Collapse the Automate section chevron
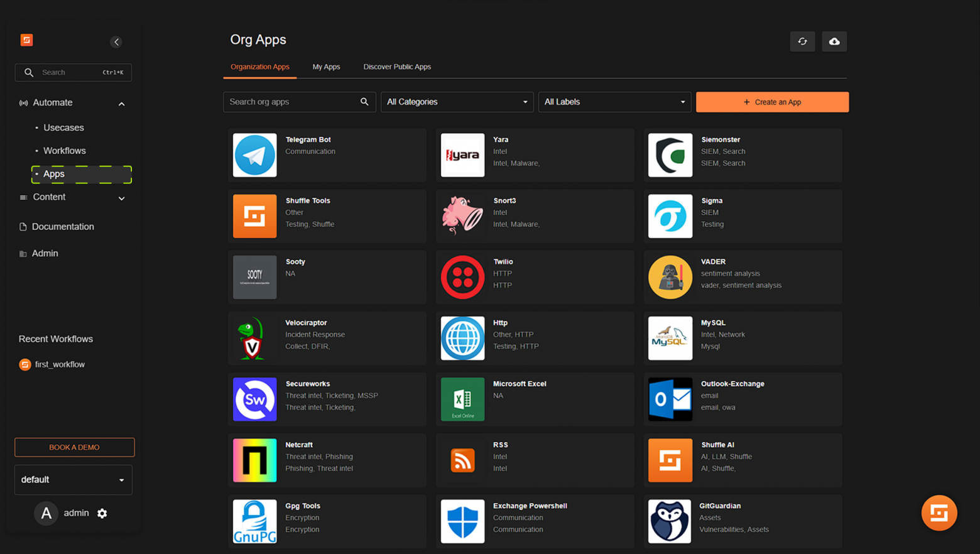980x554 pixels. (x=122, y=104)
